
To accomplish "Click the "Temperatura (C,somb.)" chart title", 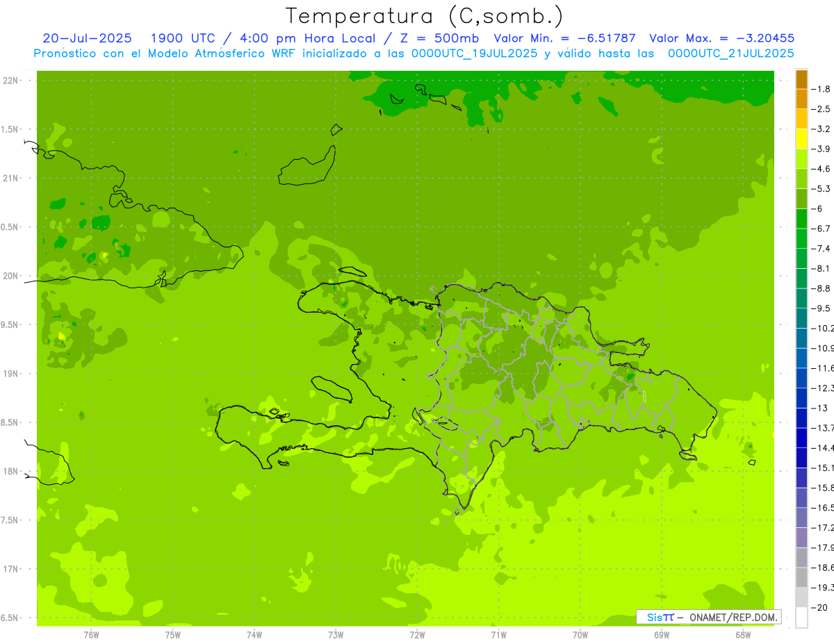I will tap(424, 16).
